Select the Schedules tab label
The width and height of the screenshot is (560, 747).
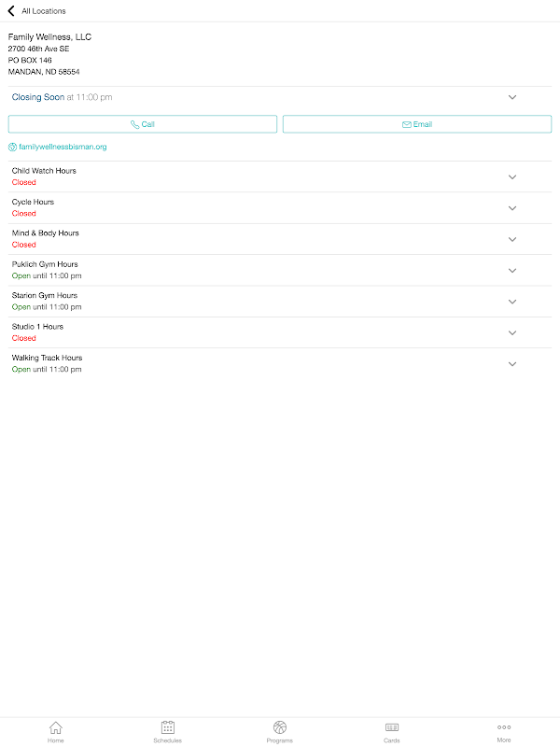(x=168, y=740)
